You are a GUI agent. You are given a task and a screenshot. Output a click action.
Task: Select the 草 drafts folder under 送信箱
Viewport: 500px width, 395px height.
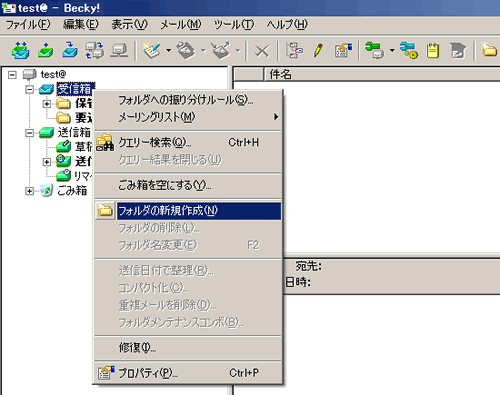[x=83, y=147]
